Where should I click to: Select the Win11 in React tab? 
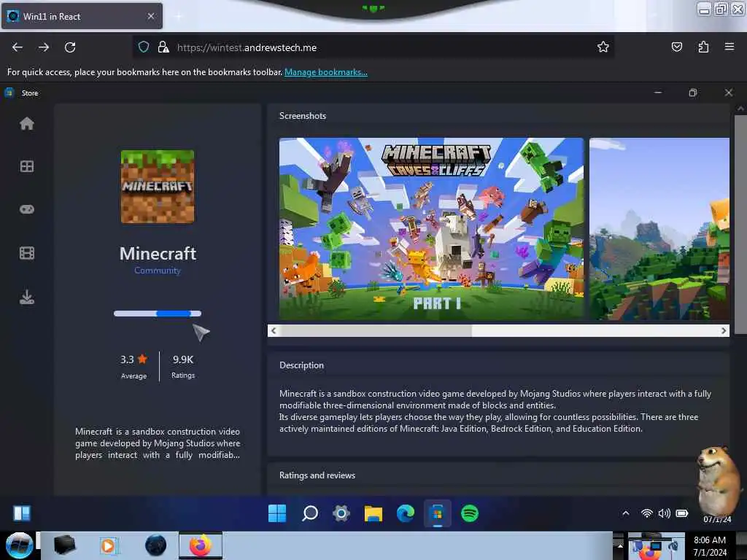82,16
